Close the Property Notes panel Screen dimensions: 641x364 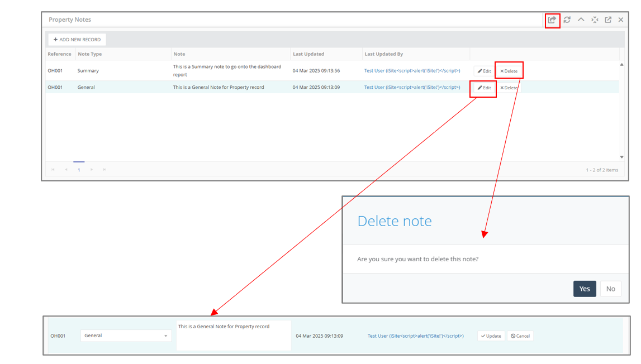tap(621, 20)
